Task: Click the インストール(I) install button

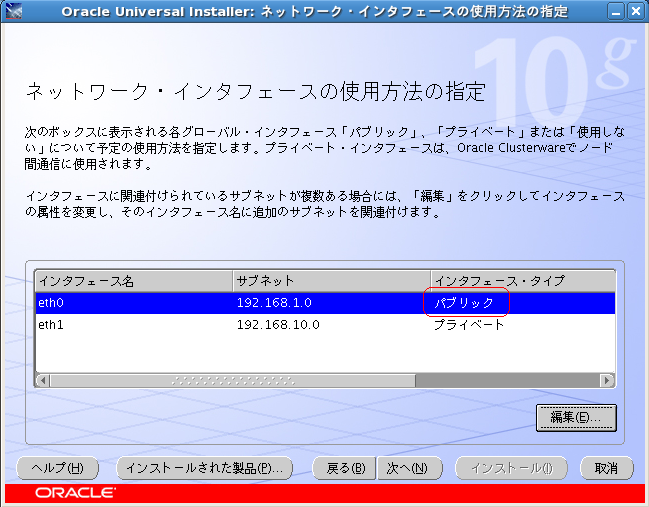Action: 511,468
